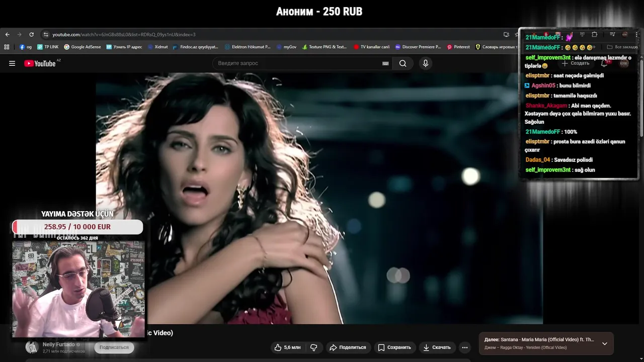Click chat username Agshin05
Screen dimensions: 644x362
[x=543, y=85]
